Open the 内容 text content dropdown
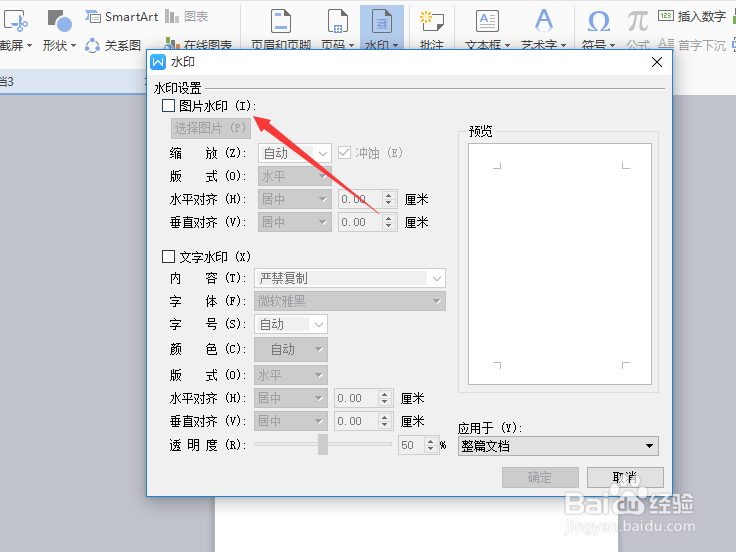736x552 pixels. click(x=350, y=278)
